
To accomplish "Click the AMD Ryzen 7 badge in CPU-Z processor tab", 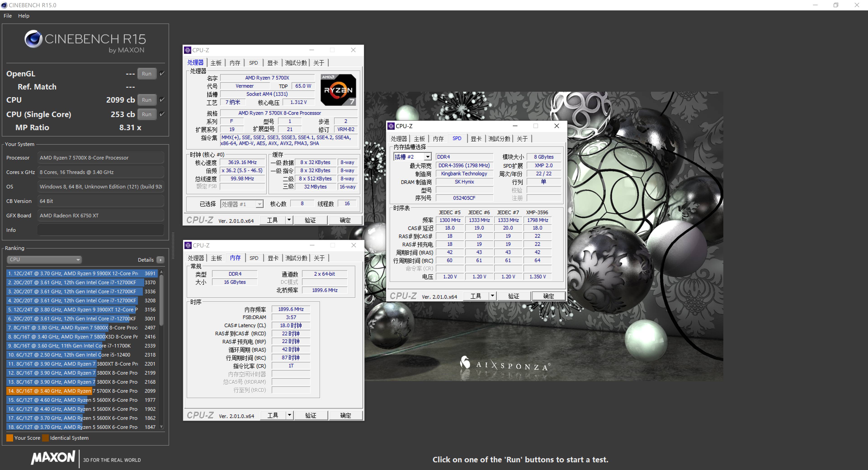I will point(338,90).
